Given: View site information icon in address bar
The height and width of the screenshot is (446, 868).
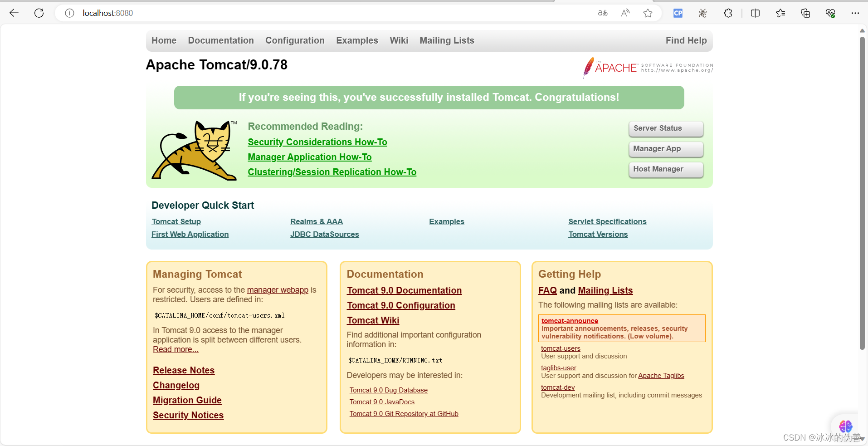Looking at the screenshot, I should [69, 13].
